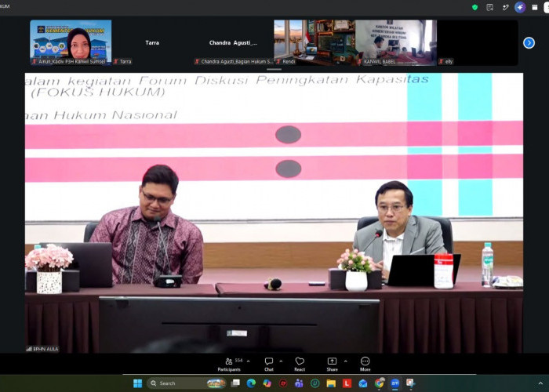Viewport: 549px width, 392px height.
Task: Show hidden system tray icons
Action: click(x=540, y=383)
